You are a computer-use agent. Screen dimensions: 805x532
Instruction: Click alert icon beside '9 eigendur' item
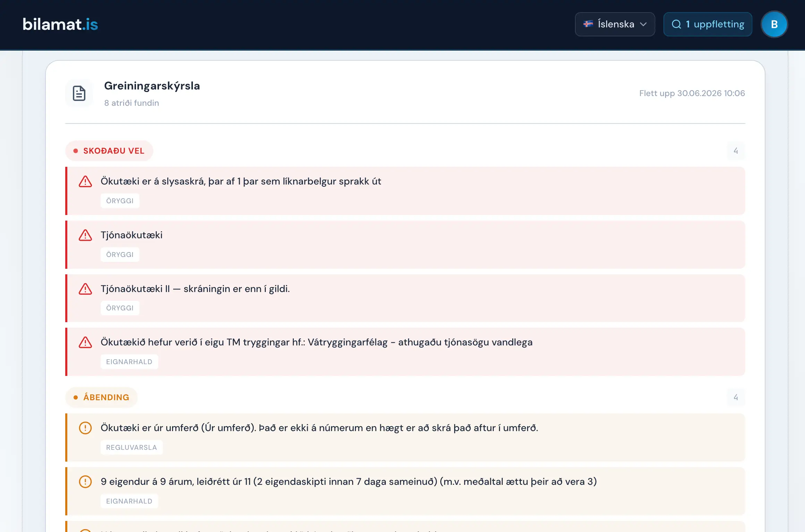click(85, 482)
